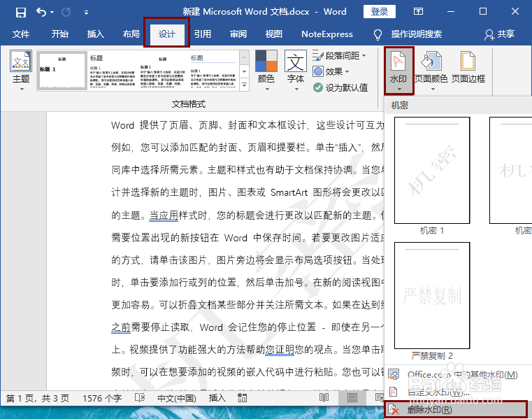
Task: Open the 效果 effects dropdown
Action: [x=331, y=71]
